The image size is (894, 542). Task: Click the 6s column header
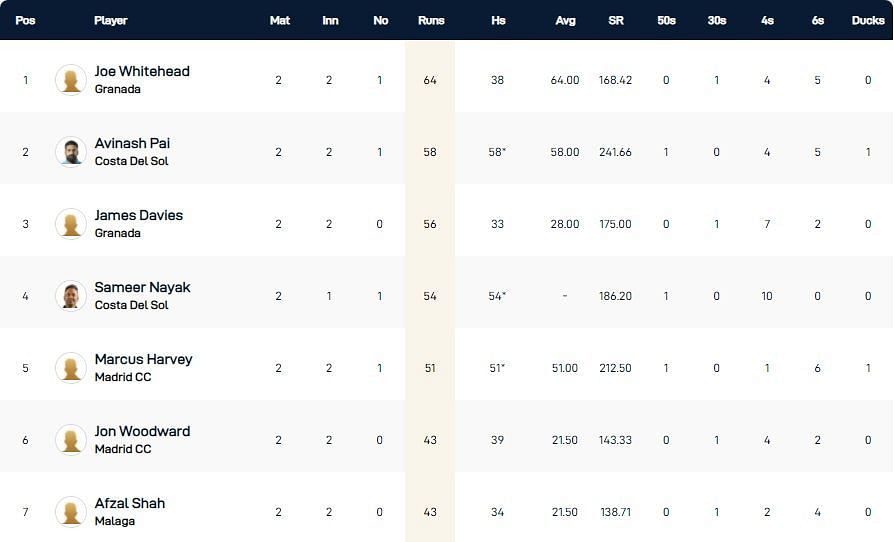click(818, 20)
